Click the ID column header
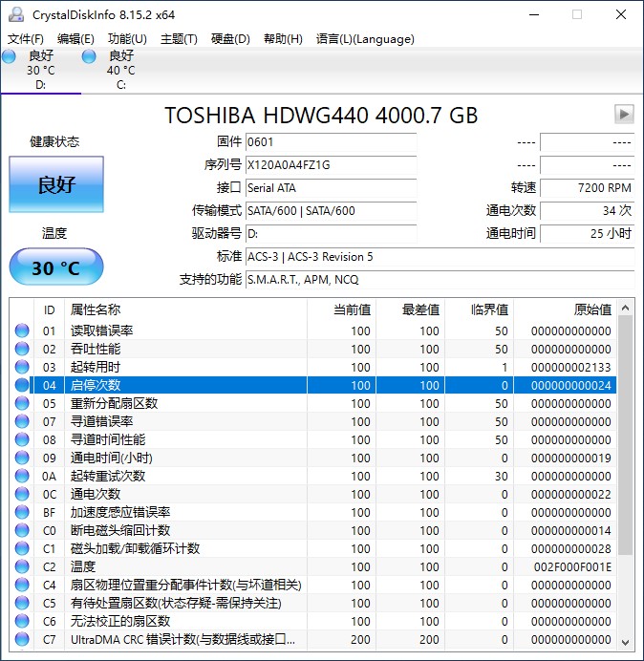The height and width of the screenshot is (661, 644). [x=49, y=309]
